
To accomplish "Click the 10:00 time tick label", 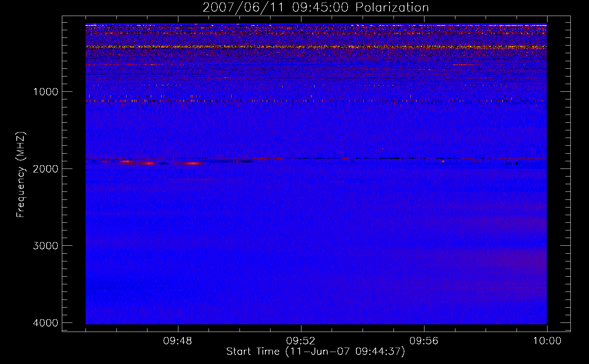I will [x=547, y=341].
